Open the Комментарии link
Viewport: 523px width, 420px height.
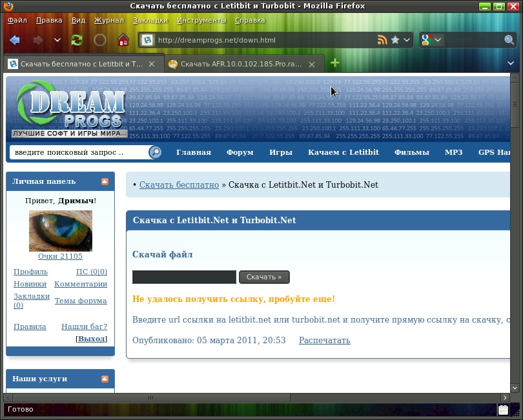pyautogui.click(x=81, y=284)
